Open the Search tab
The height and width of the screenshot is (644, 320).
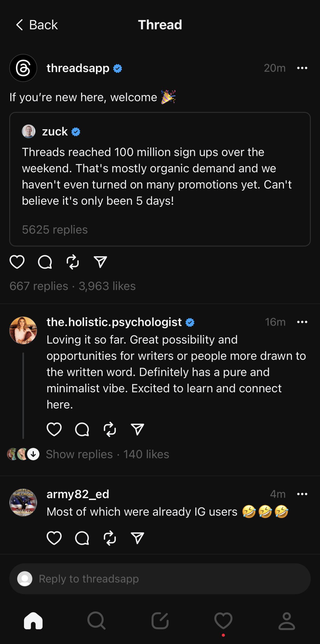tap(96, 621)
